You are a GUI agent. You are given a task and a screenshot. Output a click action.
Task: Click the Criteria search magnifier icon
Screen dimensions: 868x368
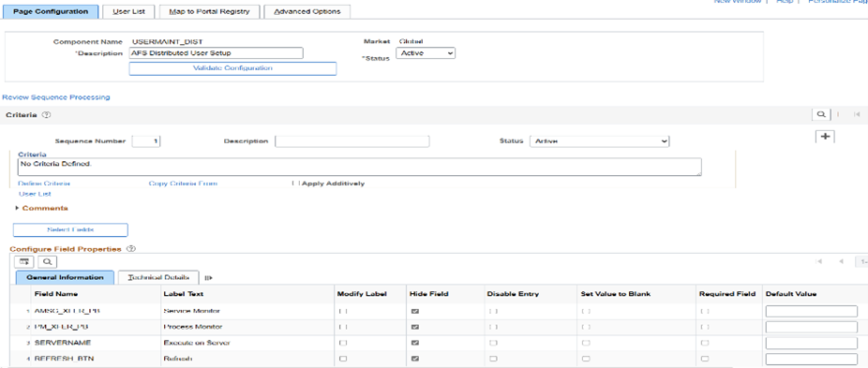pyautogui.click(x=821, y=114)
